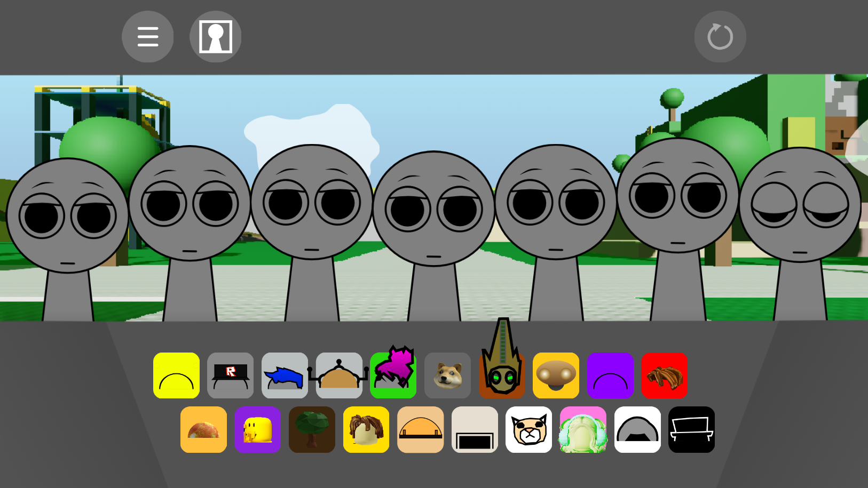Choose the brown hair on red icon
Viewport: 868px width, 488px height.
pos(665,375)
